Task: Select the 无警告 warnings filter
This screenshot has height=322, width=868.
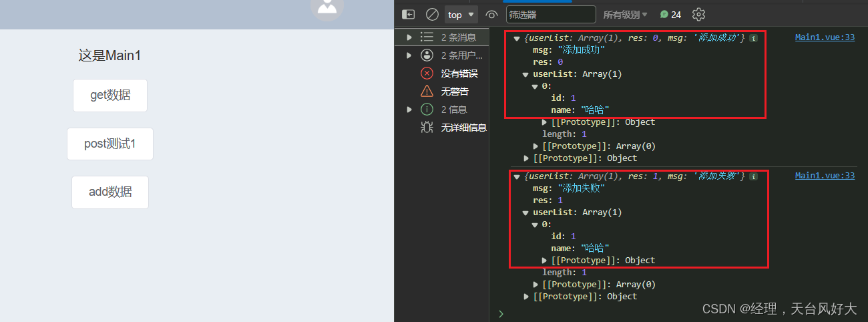Action: [441, 91]
